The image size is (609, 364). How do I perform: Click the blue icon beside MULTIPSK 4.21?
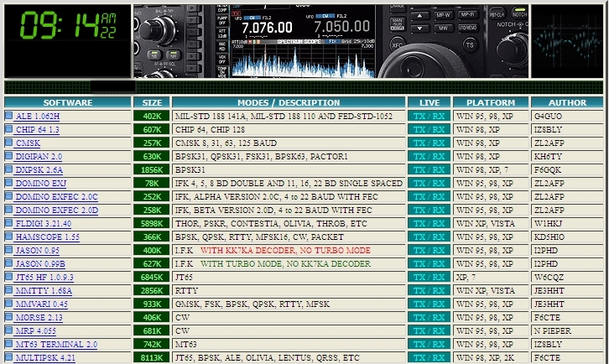tap(8, 357)
